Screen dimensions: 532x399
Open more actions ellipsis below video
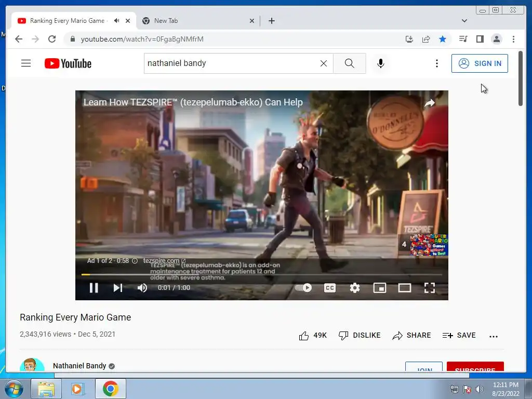pyautogui.click(x=494, y=336)
